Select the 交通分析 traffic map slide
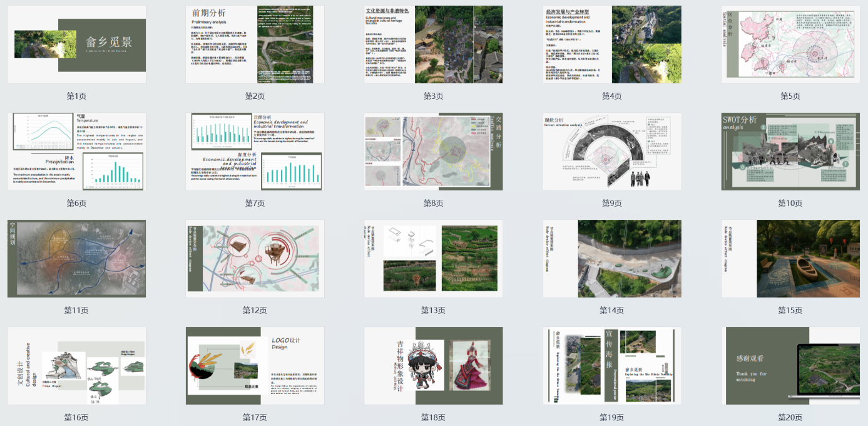The height and width of the screenshot is (426, 868). pyautogui.click(x=434, y=152)
